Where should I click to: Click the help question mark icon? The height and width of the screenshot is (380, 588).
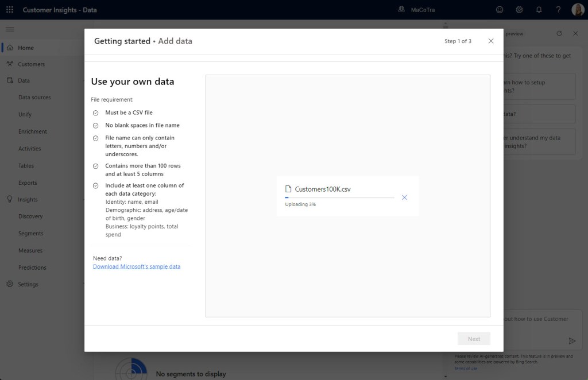point(558,10)
